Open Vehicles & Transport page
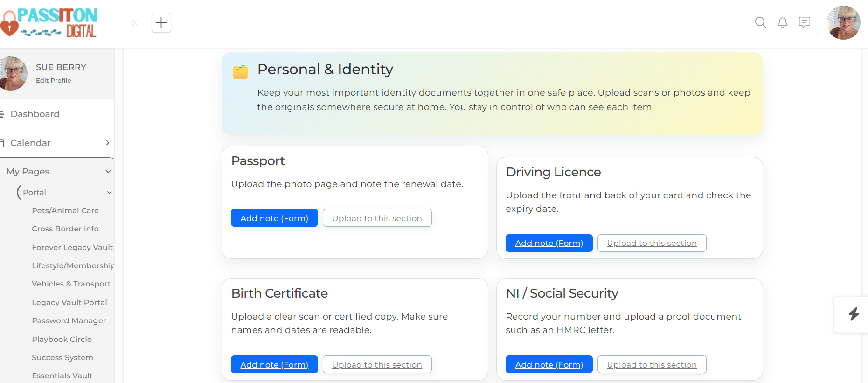 71,284
